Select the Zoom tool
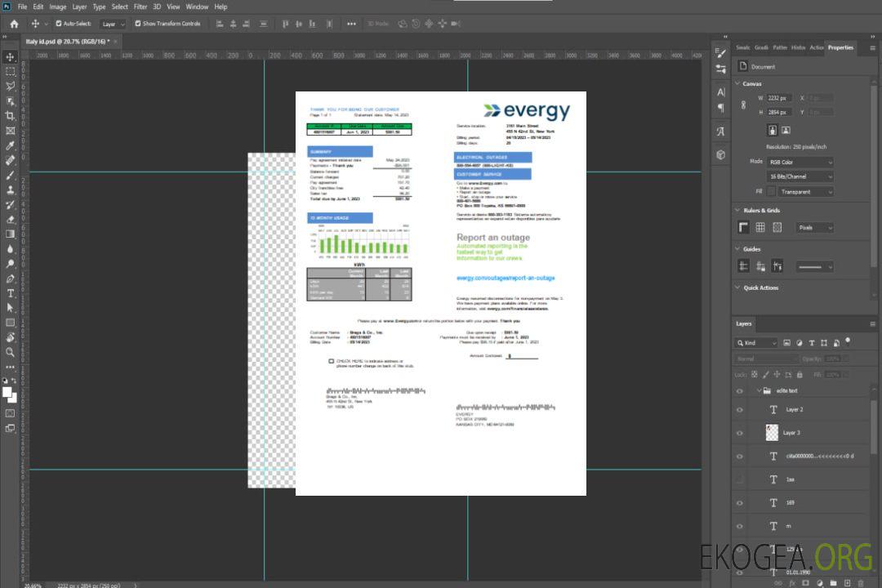882x588 pixels. (11, 352)
